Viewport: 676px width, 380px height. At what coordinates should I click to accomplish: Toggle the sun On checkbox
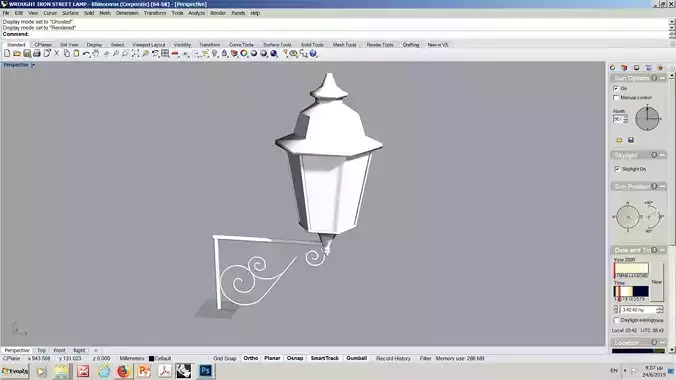pyautogui.click(x=616, y=88)
